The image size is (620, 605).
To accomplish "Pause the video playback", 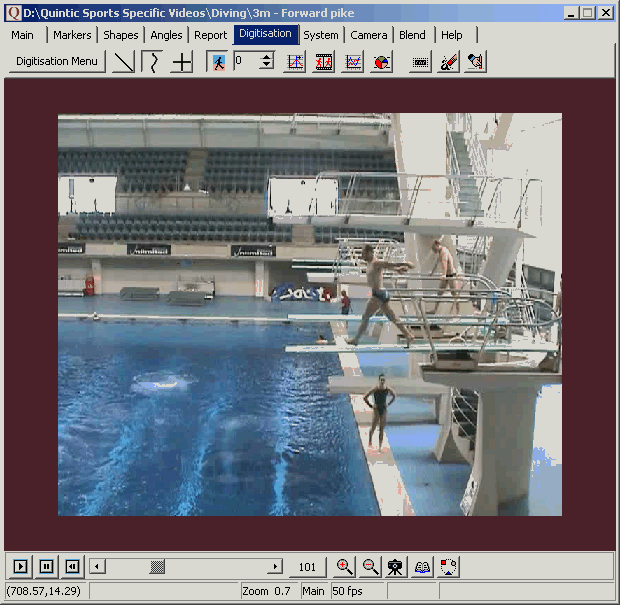I will (46, 567).
